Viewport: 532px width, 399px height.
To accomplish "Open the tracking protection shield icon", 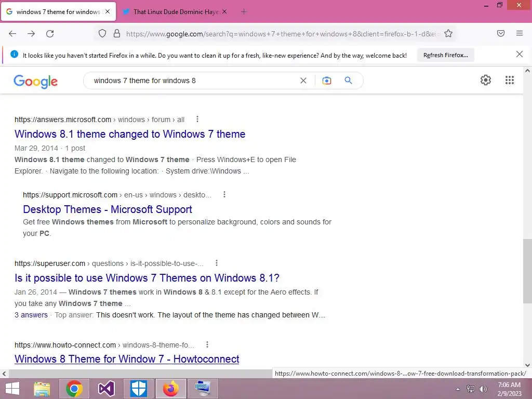I will (102, 33).
